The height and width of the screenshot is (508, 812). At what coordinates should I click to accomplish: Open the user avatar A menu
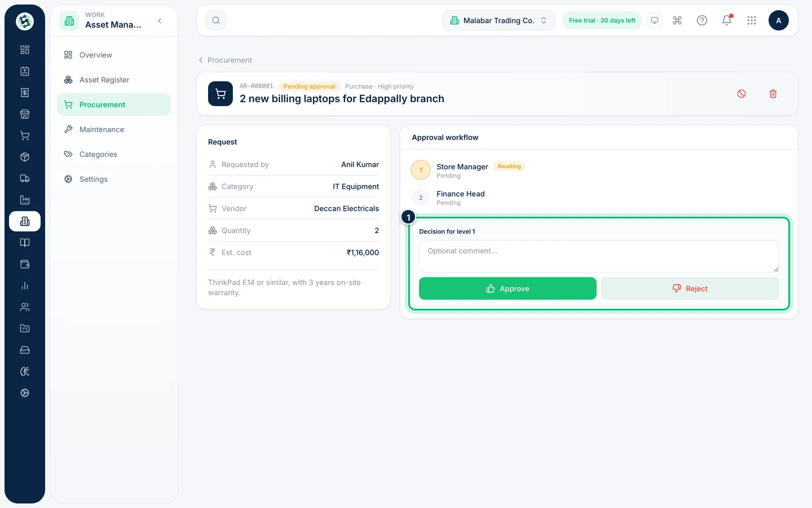click(x=779, y=20)
